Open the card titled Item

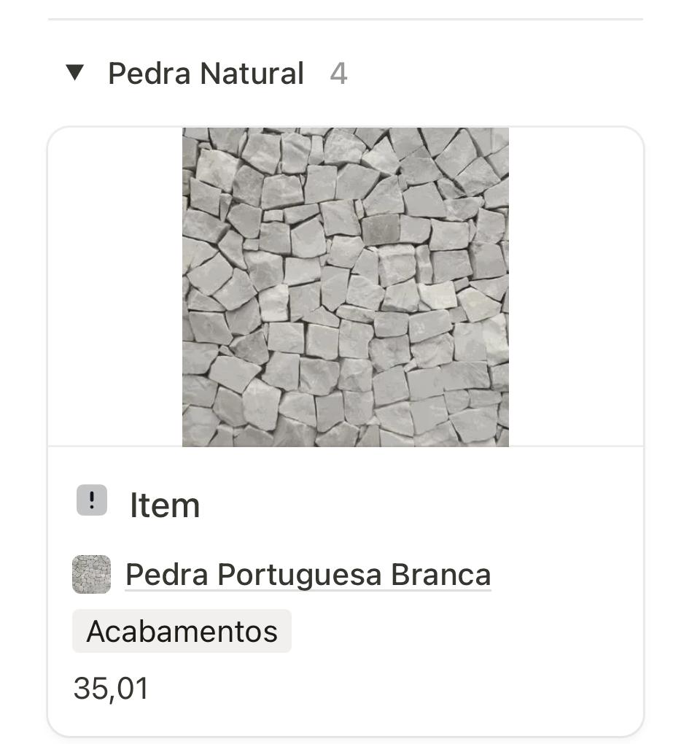[165, 505]
